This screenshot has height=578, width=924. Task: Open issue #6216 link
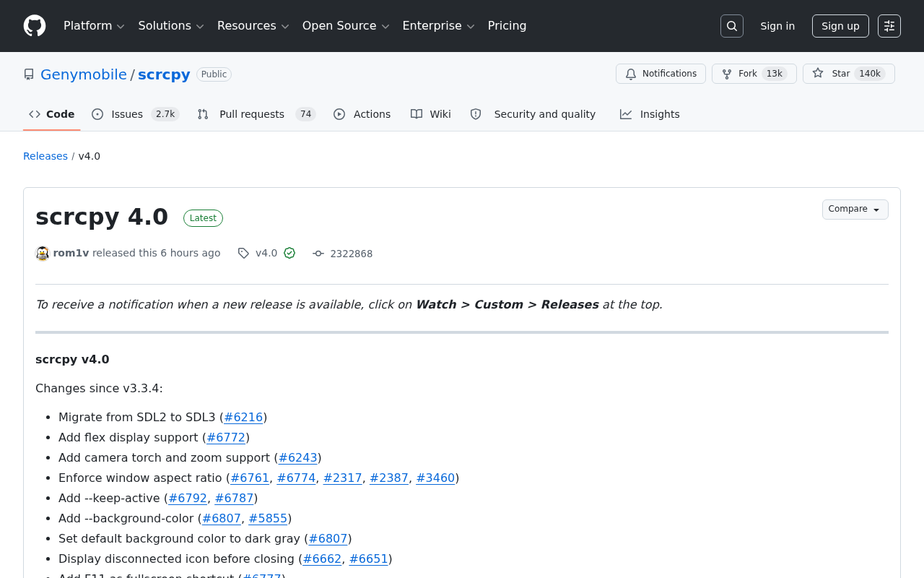[x=243, y=417]
